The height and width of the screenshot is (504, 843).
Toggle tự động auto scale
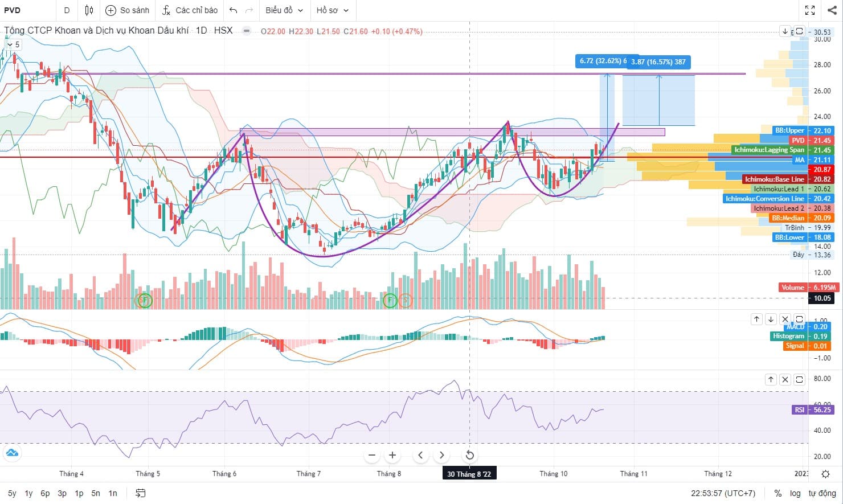822,493
